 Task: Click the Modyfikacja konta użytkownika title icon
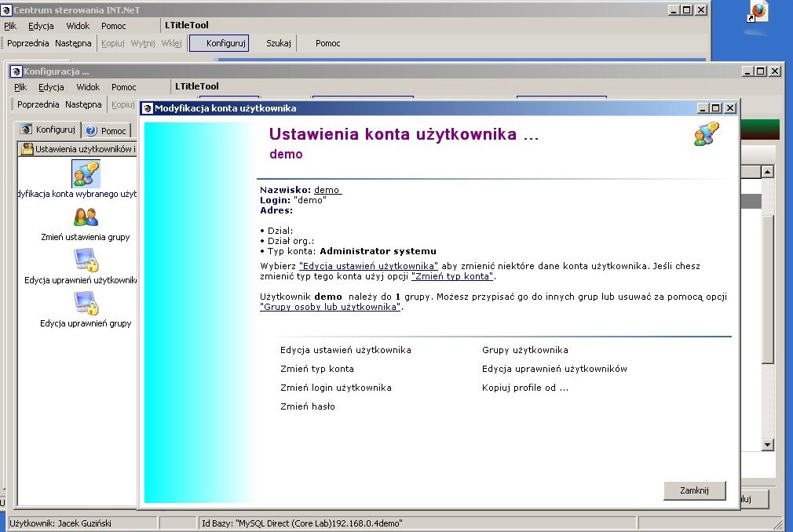pos(147,108)
